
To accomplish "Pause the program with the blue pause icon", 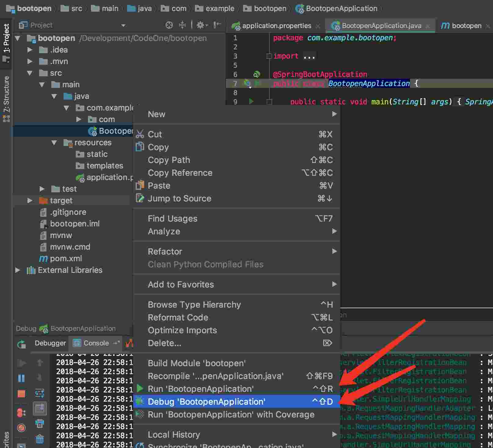I will point(21,378).
